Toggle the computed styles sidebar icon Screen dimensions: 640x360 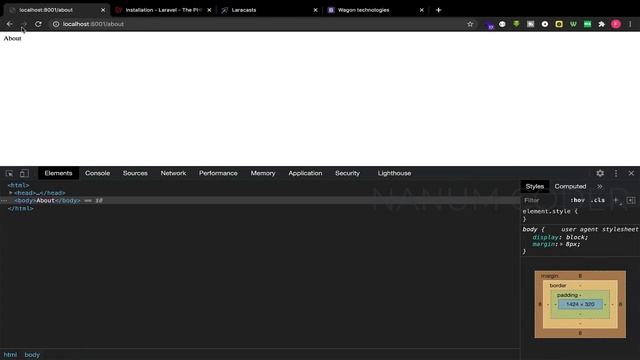[x=631, y=200]
